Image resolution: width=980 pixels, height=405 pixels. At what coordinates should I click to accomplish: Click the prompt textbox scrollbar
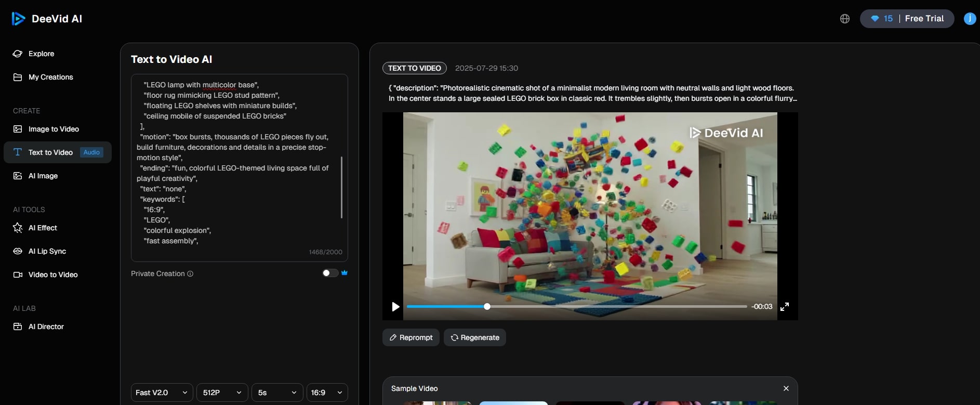click(341, 187)
